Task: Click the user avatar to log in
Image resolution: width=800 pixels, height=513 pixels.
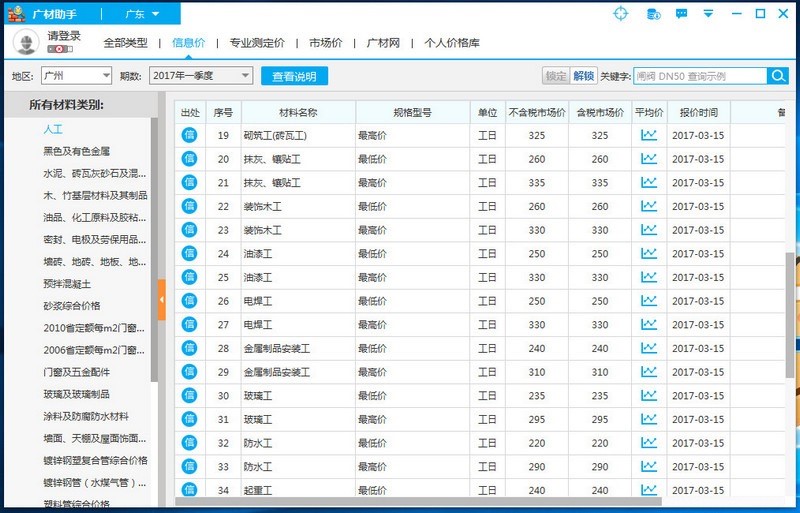Action: 26,42
